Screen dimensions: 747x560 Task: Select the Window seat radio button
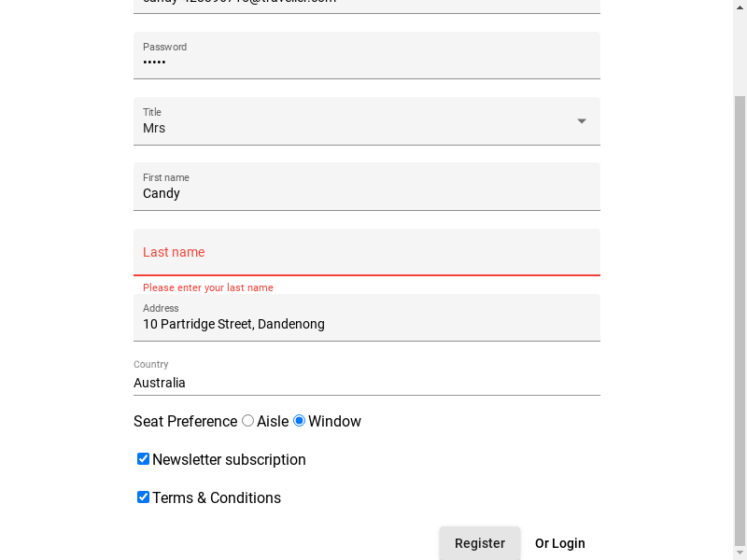[x=299, y=421]
